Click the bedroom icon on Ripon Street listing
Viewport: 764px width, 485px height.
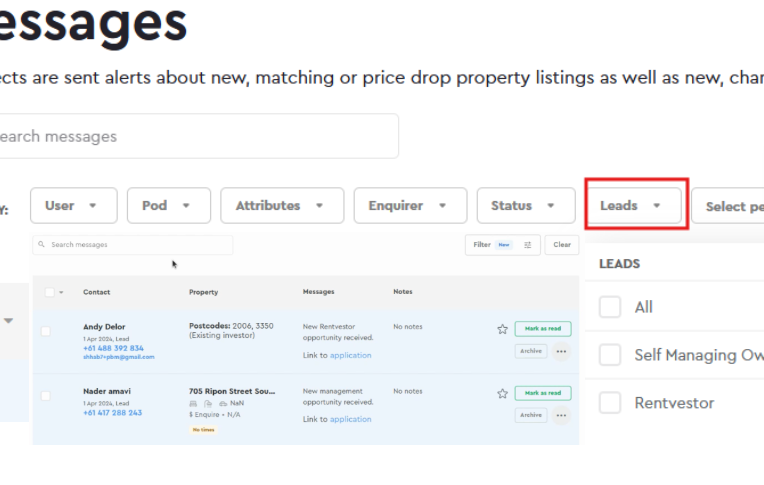coord(193,404)
